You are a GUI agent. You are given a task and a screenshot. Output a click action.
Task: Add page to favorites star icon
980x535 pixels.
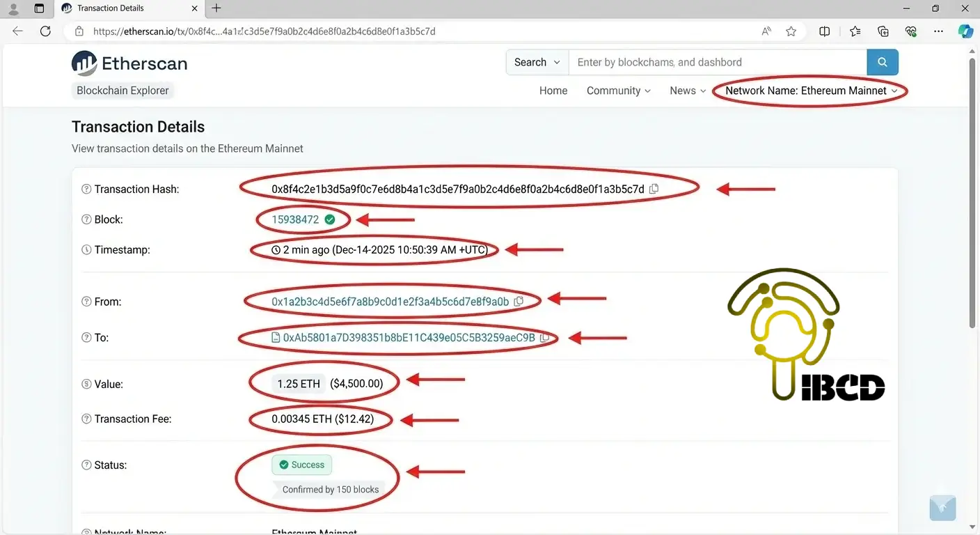(791, 31)
